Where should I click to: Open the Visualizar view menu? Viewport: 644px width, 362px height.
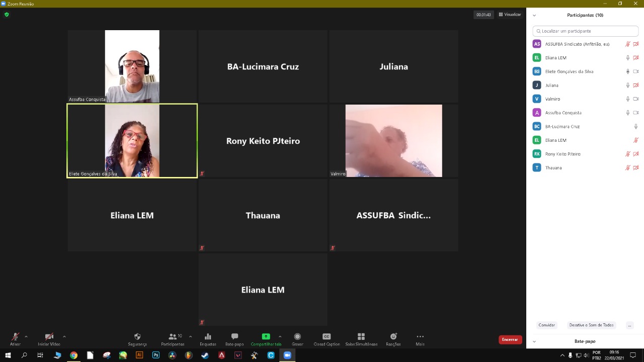(x=510, y=15)
